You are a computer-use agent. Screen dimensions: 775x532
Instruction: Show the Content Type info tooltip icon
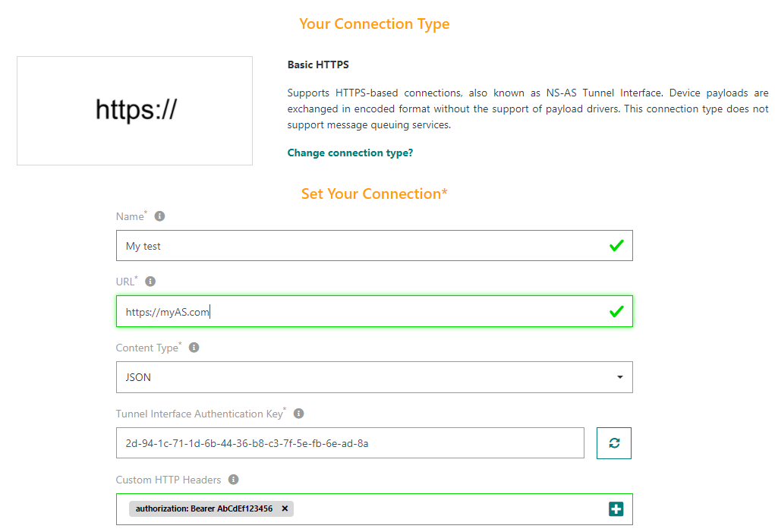pyautogui.click(x=194, y=348)
